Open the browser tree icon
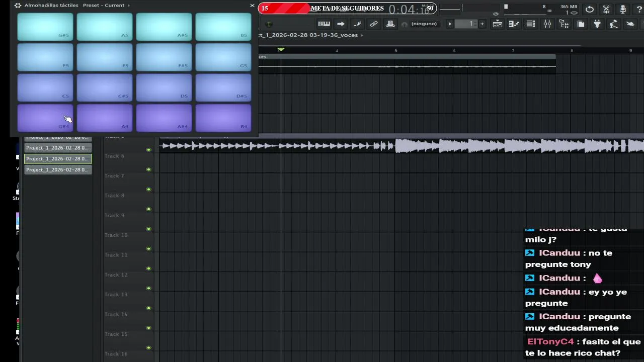This screenshot has width=644, height=362. pos(564,24)
